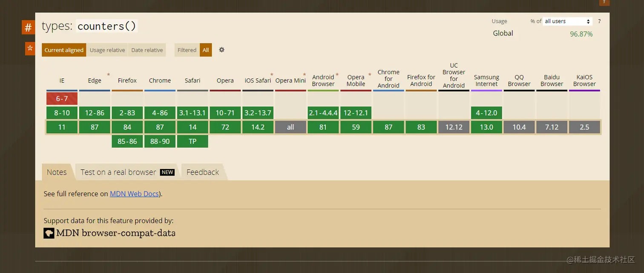Screen dimensions: 644x273
Task: Click the Safari TP cell
Action: (193, 141)
